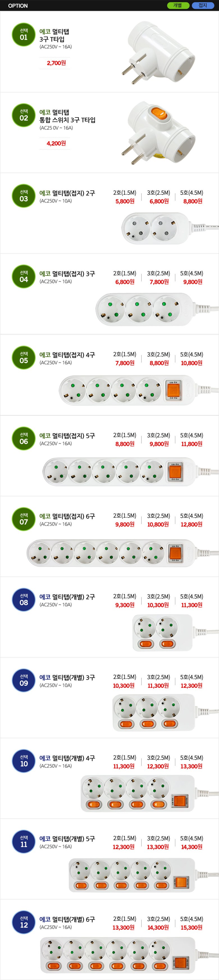Image resolution: width=219 pixels, height=980 pixels.
Task: Open the 에코 멀티탭(개별) 5구 title
Action: pos(67,839)
